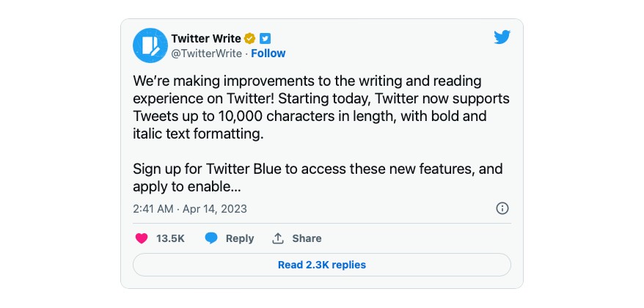Open the tweet info circle icon
The image size is (644, 308).
click(x=502, y=208)
